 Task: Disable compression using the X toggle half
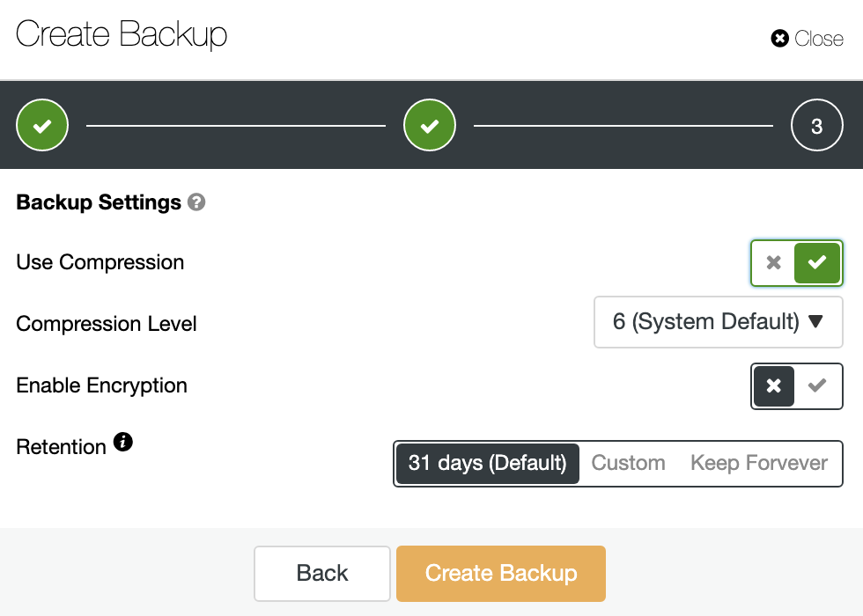coord(774,262)
